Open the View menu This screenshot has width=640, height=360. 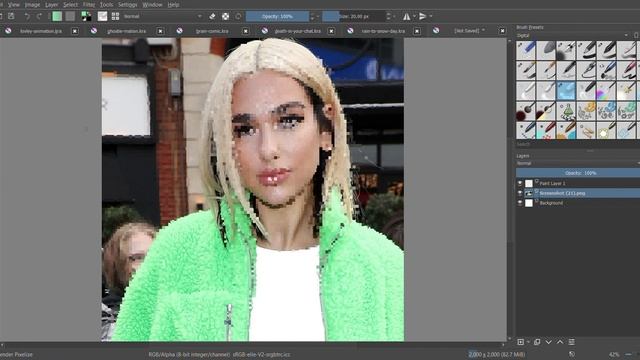tap(13, 4)
